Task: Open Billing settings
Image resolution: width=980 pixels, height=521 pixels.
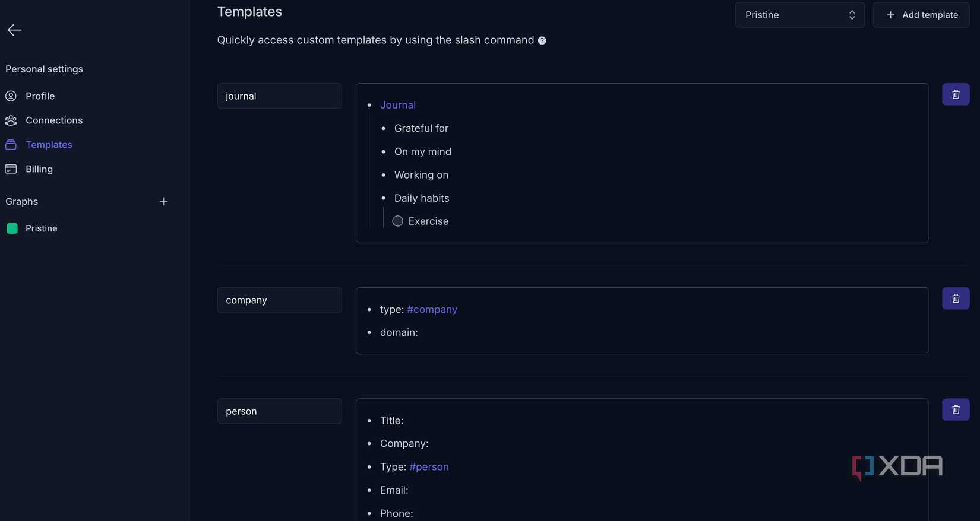Action: click(x=39, y=169)
